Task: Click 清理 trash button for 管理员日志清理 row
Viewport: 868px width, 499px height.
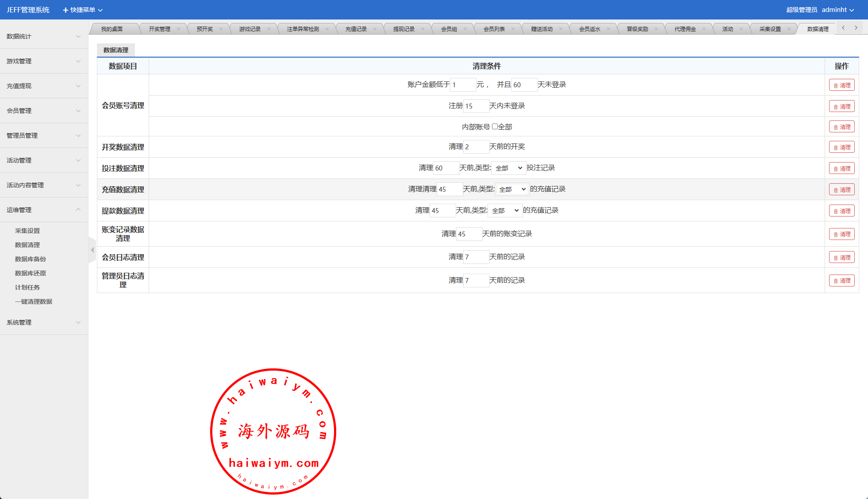Action: point(841,280)
